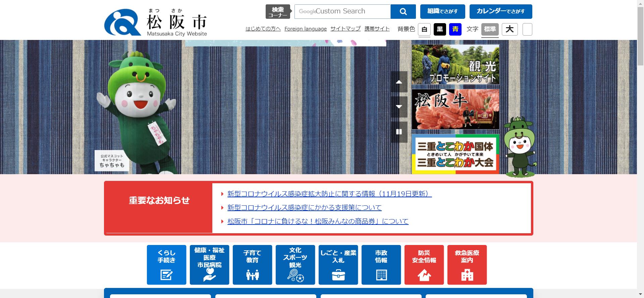Open COVID-19 prevention info link (11月19日更新)

pos(329,194)
